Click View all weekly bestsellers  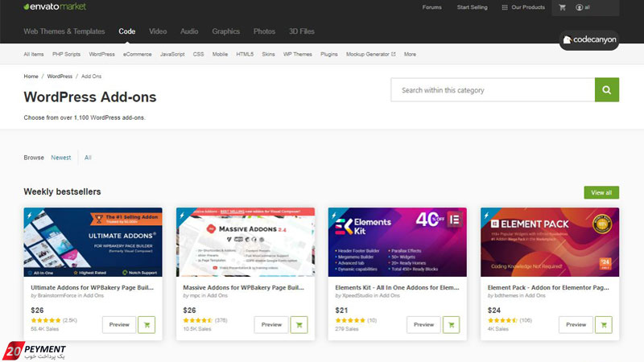[601, 192]
